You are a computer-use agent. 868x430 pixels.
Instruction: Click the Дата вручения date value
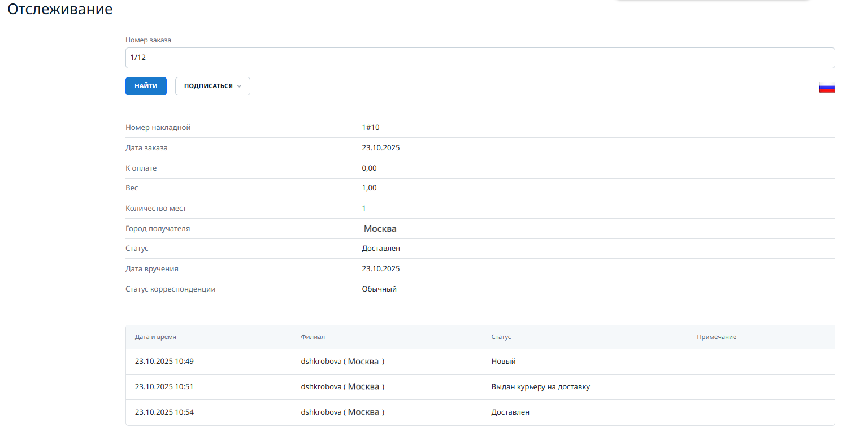pyautogui.click(x=380, y=269)
